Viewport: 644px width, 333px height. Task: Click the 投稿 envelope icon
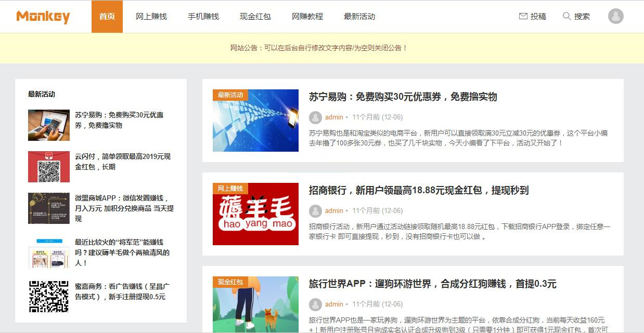pyautogui.click(x=523, y=16)
